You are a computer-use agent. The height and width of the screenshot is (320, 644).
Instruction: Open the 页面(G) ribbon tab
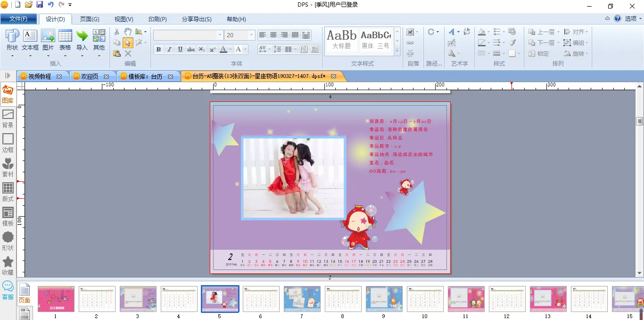click(x=90, y=19)
